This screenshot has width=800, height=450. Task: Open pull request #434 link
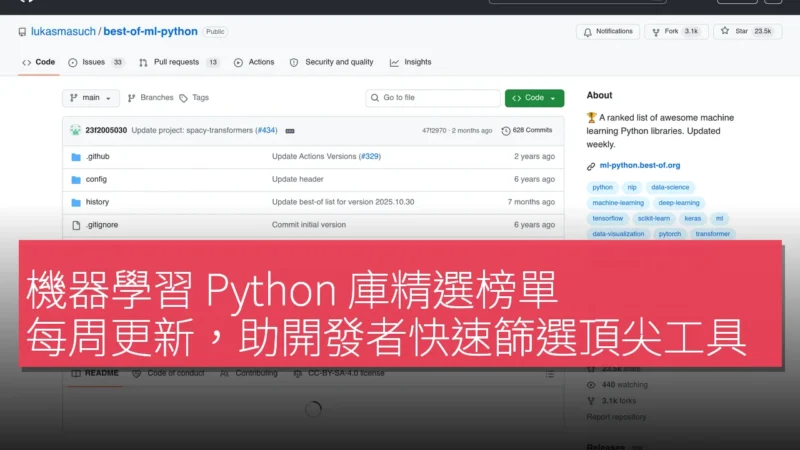click(x=266, y=131)
